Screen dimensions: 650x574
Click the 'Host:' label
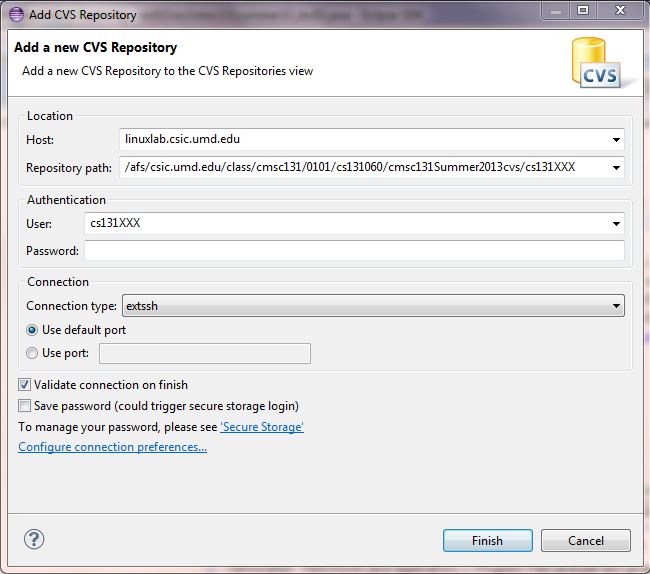tap(40, 140)
